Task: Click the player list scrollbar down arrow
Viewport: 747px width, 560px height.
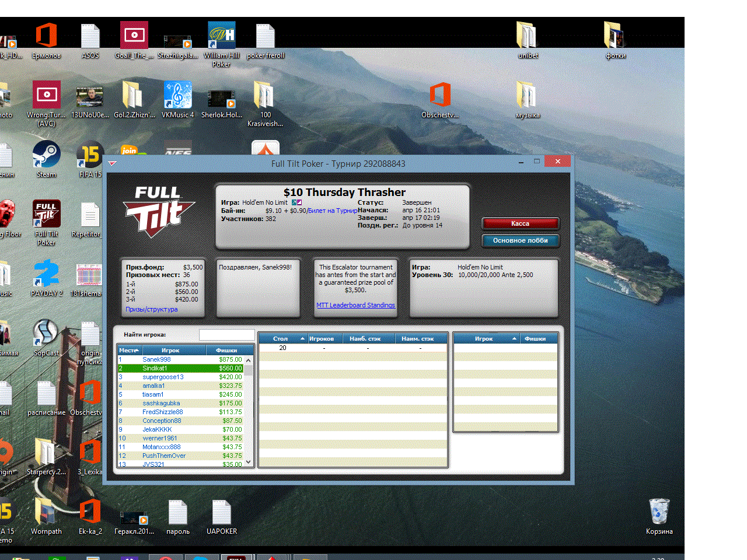Action: pos(249,461)
